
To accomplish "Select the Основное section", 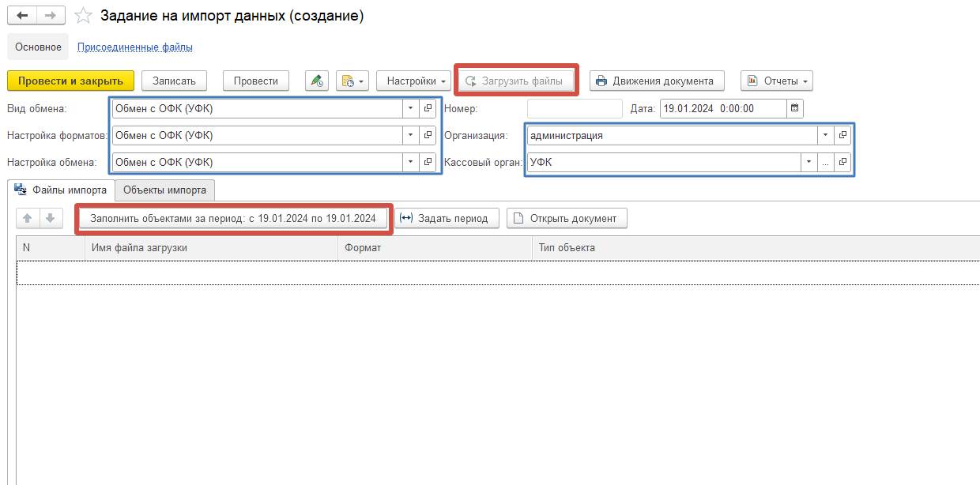I will point(38,47).
